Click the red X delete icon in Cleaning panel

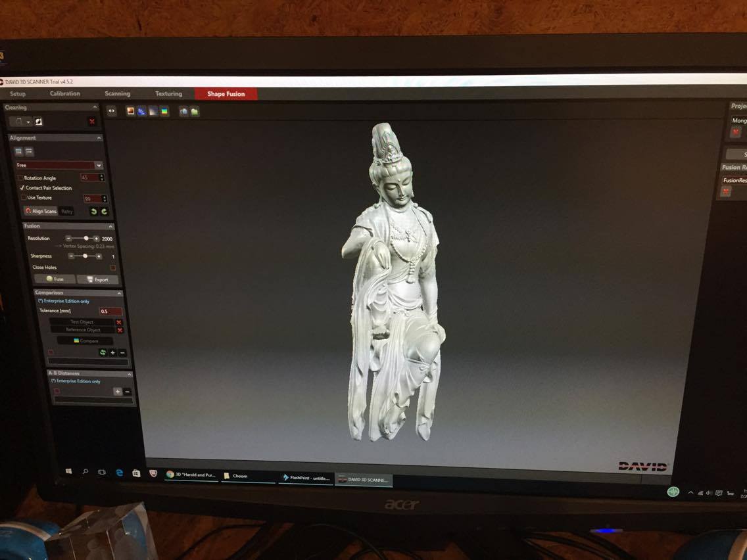92,122
